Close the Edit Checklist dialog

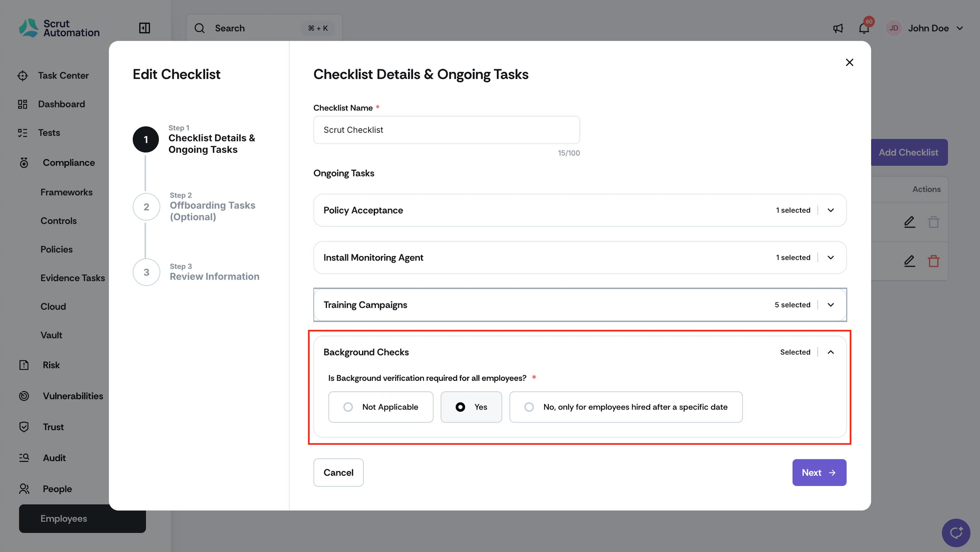[x=850, y=62]
